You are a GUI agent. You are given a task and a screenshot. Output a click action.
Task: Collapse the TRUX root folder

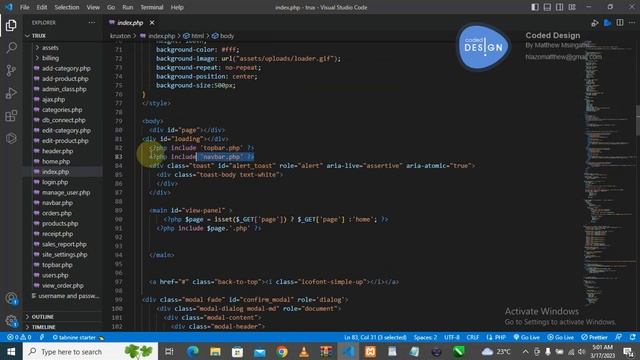click(x=39, y=36)
